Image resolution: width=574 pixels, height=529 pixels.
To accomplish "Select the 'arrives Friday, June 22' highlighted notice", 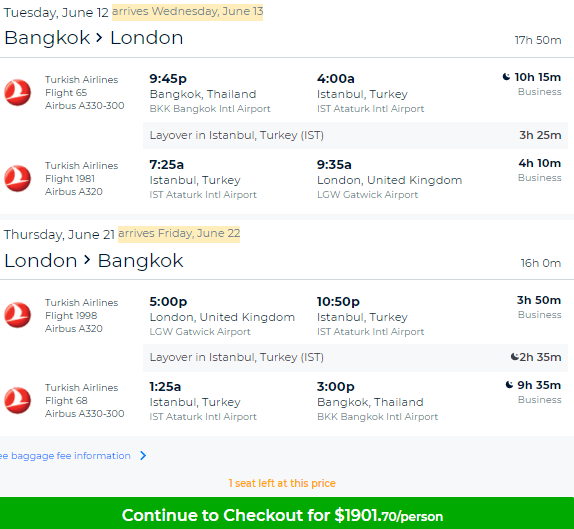I will pos(179,234).
